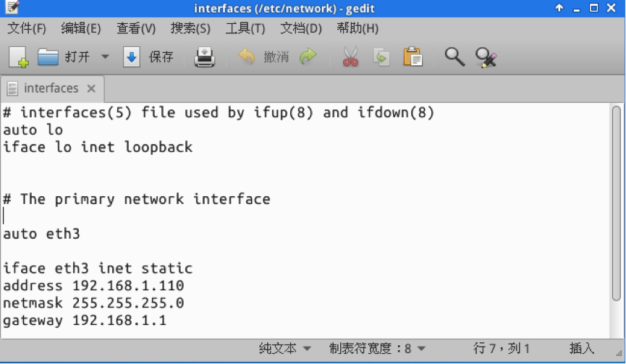Maximize the gedit window
Image resolution: width=626 pixels, height=364 pixels.
pyautogui.click(x=594, y=7)
